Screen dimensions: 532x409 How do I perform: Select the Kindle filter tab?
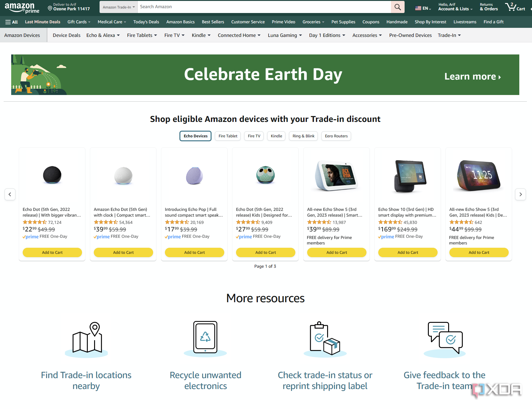tap(276, 136)
